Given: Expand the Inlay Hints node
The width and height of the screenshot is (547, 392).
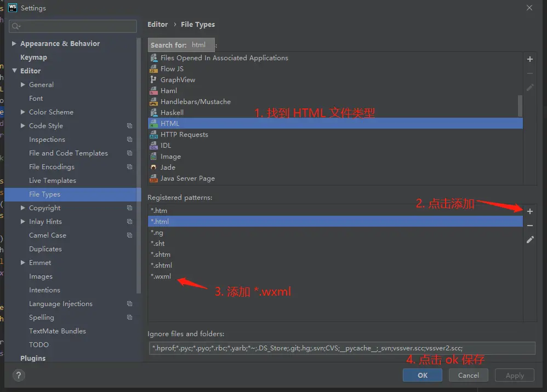Looking at the screenshot, I should point(22,222).
